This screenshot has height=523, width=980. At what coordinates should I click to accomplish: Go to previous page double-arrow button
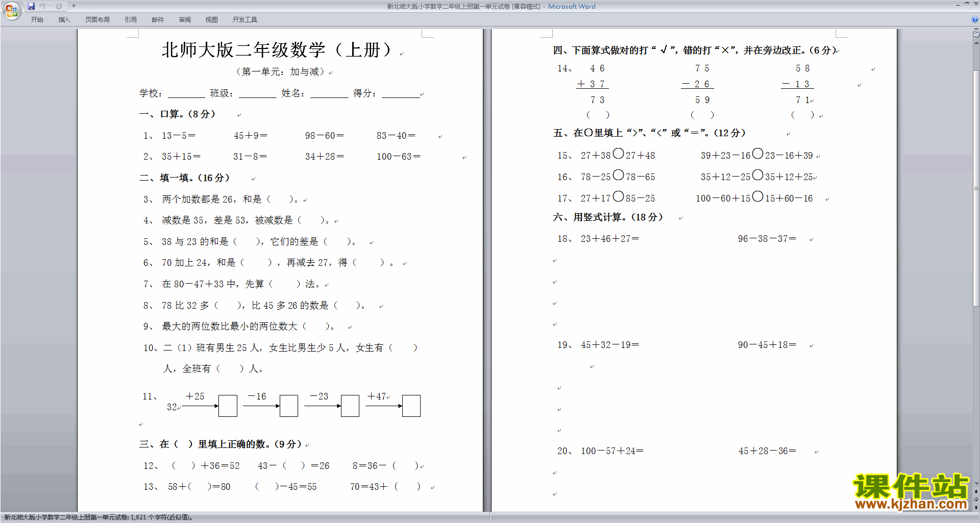(x=976, y=492)
